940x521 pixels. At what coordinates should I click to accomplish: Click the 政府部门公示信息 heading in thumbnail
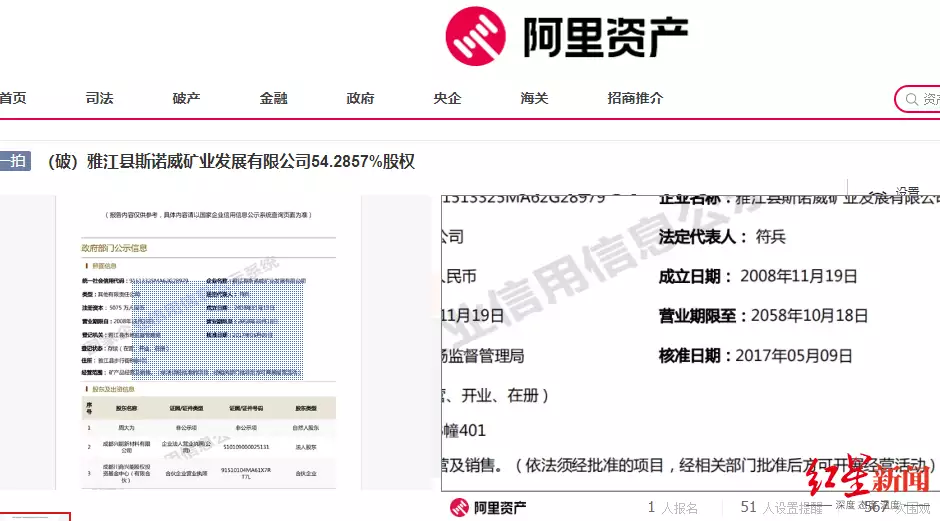tap(115, 248)
